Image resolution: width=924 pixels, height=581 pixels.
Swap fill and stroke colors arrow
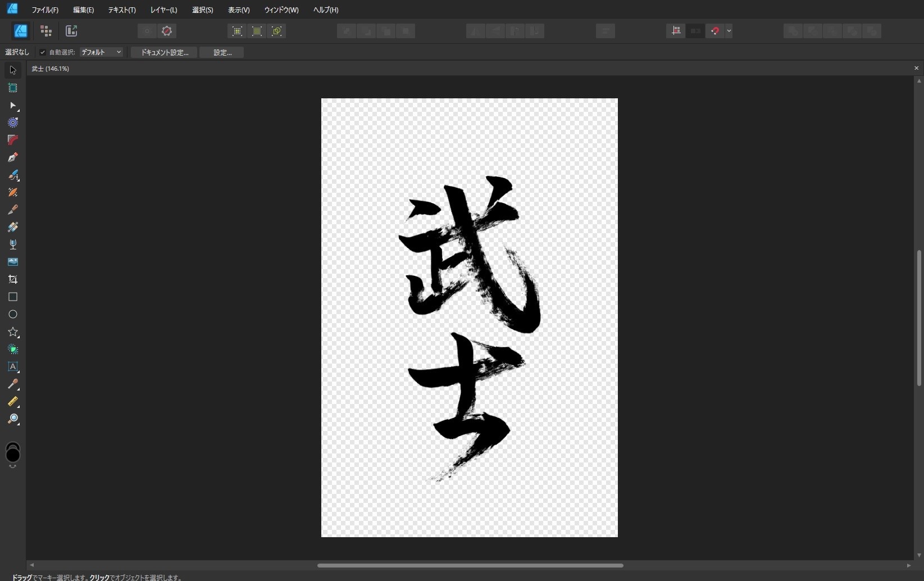tap(12, 466)
